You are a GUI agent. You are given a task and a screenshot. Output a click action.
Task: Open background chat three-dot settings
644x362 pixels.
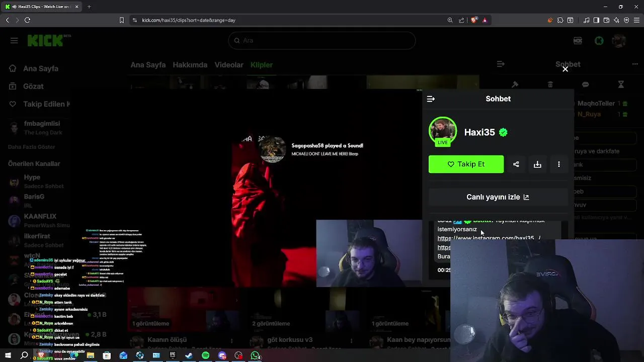point(635,64)
